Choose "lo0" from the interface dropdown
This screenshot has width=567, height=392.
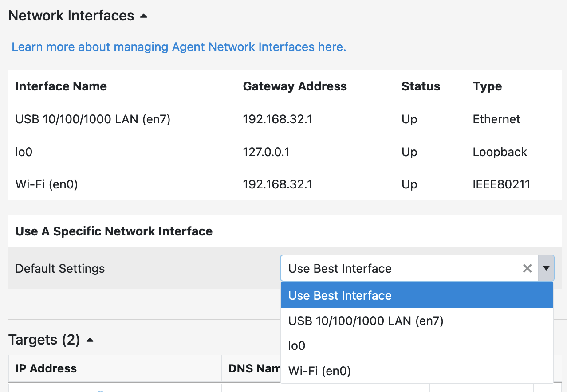296,346
